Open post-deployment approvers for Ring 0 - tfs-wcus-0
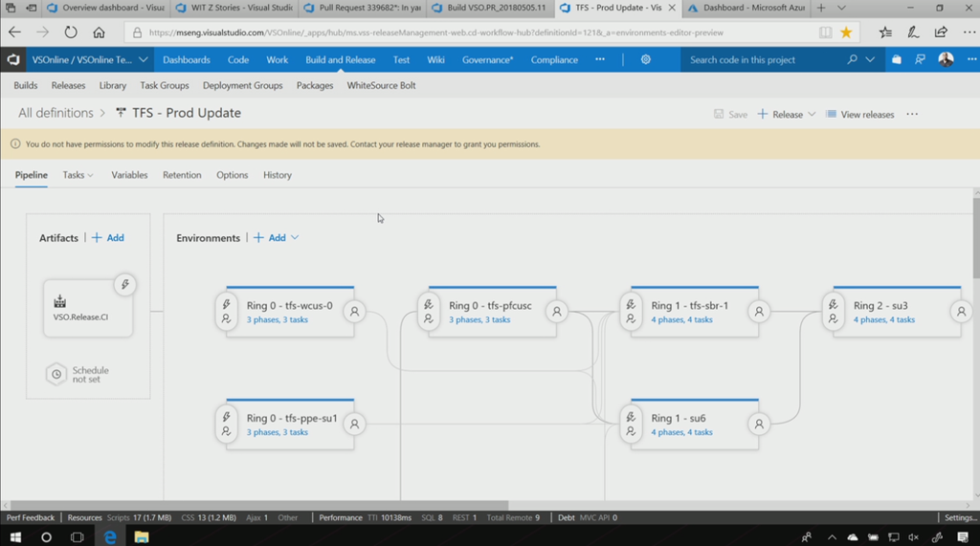The image size is (980, 546). (x=354, y=311)
